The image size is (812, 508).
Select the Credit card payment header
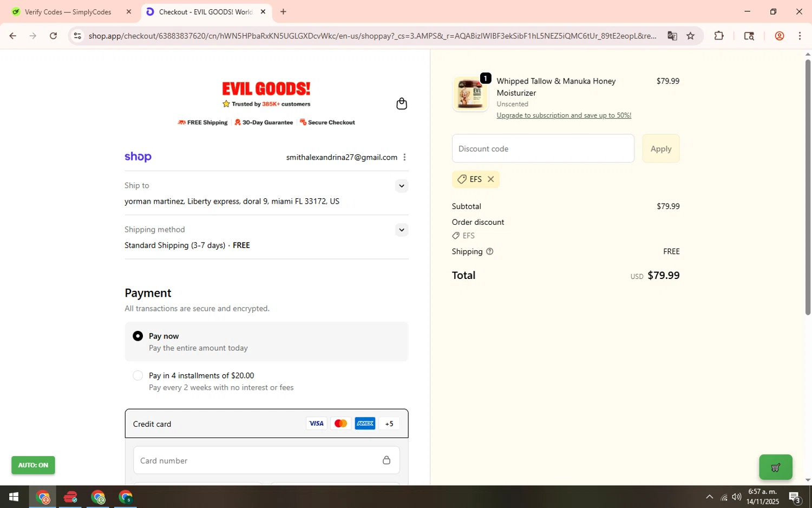266,424
